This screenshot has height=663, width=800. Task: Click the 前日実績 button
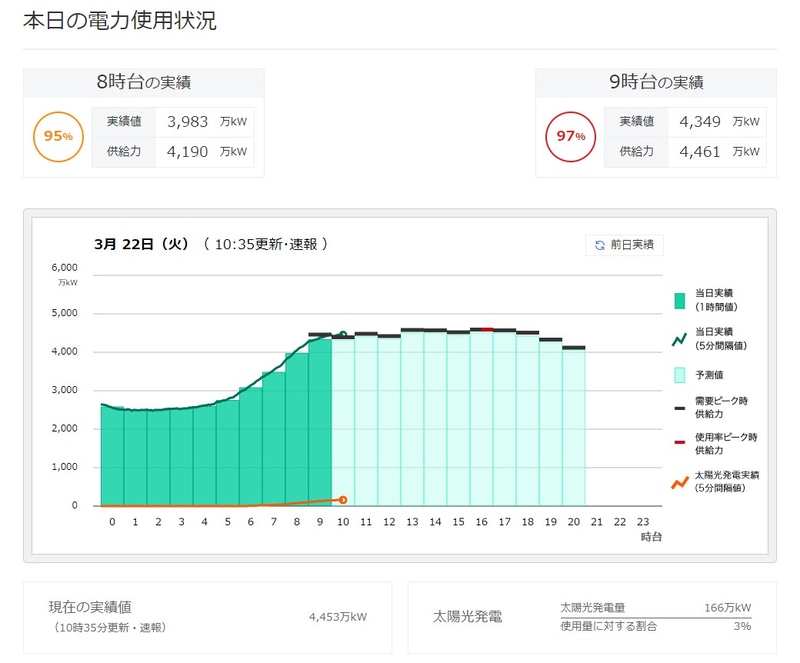pyautogui.click(x=626, y=245)
